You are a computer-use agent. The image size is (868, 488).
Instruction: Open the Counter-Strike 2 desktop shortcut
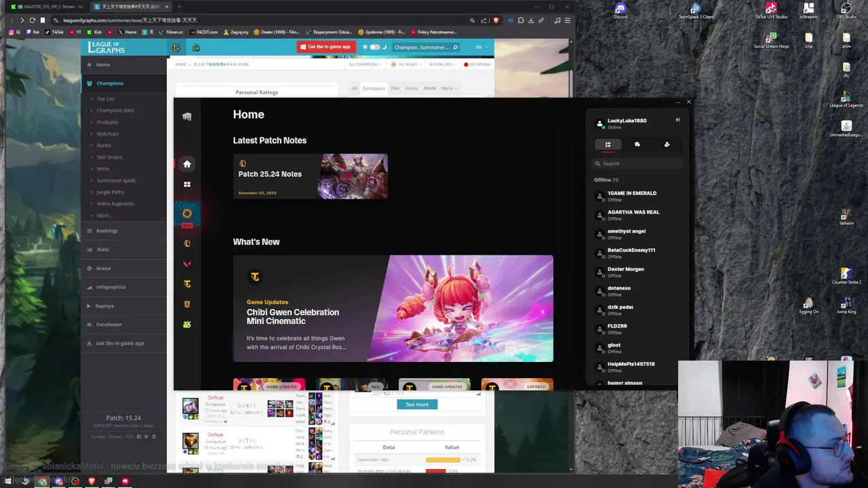(x=846, y=276)
